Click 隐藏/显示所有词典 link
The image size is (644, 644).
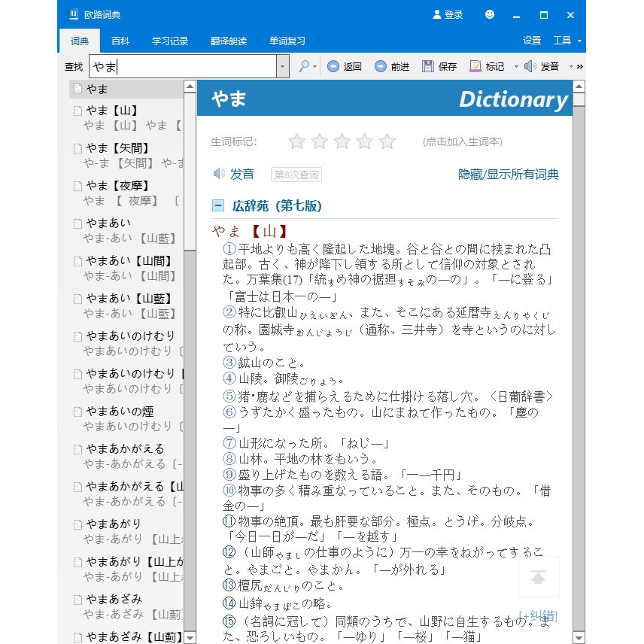509,174
